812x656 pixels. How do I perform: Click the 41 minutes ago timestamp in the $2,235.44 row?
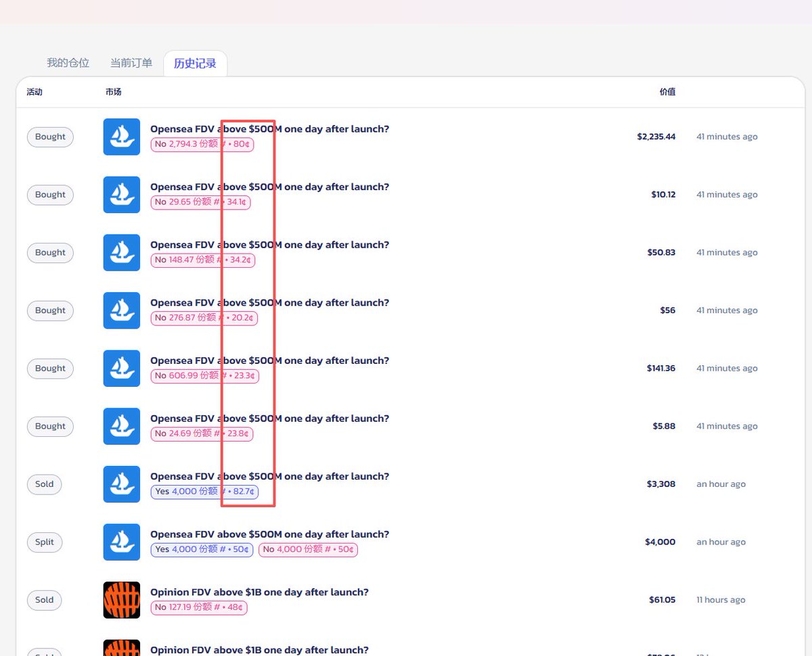[x=727, y=137]
